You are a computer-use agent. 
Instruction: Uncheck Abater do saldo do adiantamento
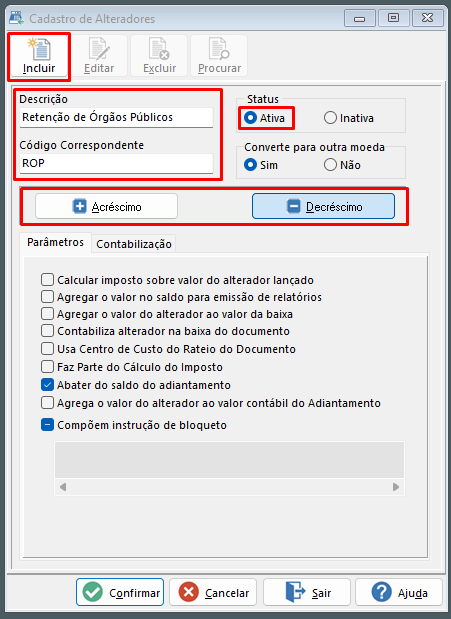tap(47, 385)
